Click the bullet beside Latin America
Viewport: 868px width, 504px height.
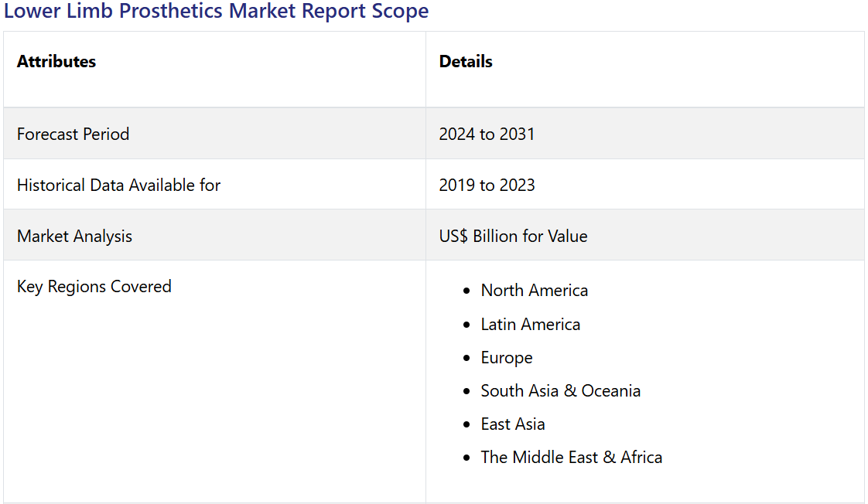(466, 325)
